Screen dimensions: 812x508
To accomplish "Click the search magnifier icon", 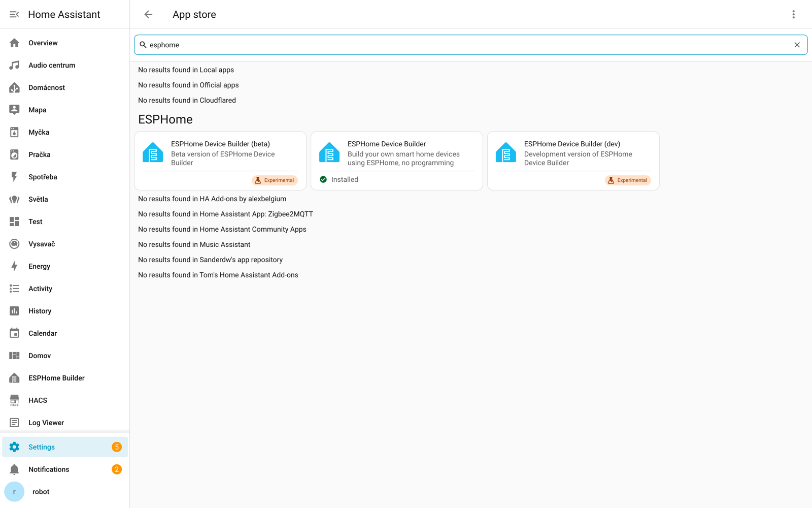I will click(143, 45).
